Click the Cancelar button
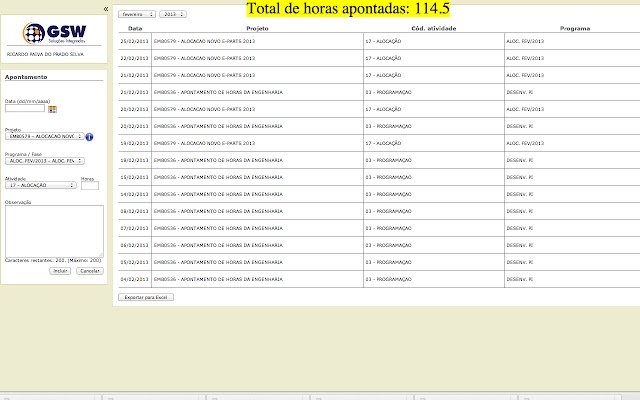This screenshot has width=640, height=400. 90,271
